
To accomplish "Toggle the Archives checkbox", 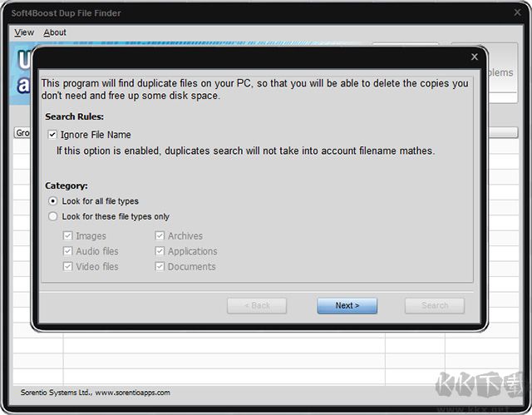I will (x=160, y=235).
